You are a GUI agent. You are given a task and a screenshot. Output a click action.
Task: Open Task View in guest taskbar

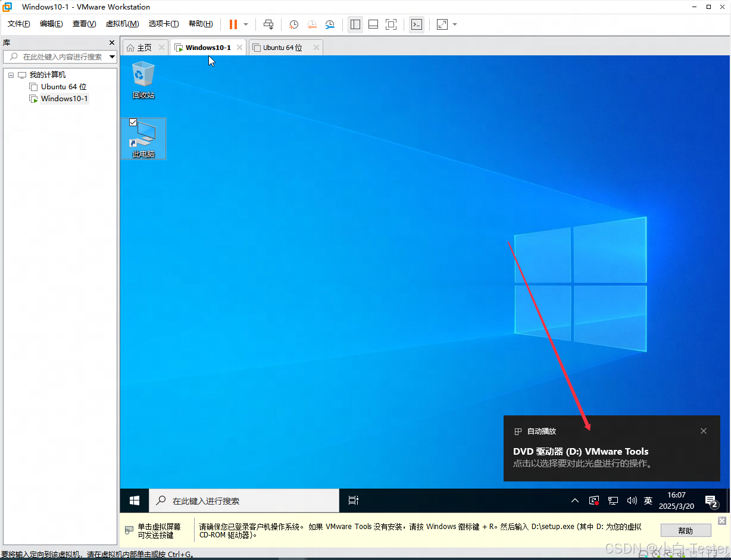point(354,500)
